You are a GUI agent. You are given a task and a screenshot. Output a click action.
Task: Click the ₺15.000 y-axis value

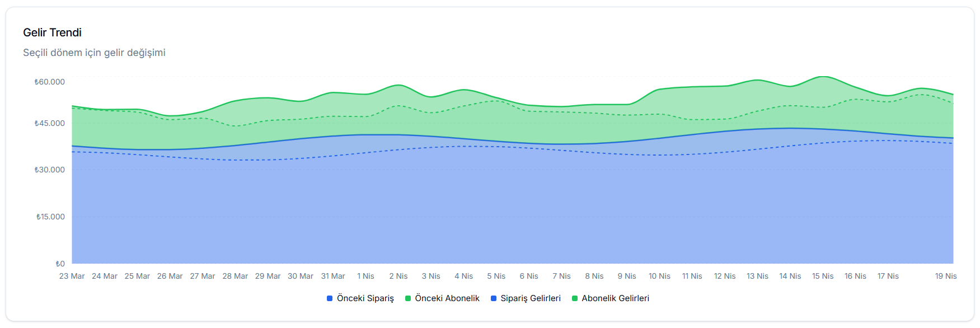pyautogui.click(x=50, y=217)
